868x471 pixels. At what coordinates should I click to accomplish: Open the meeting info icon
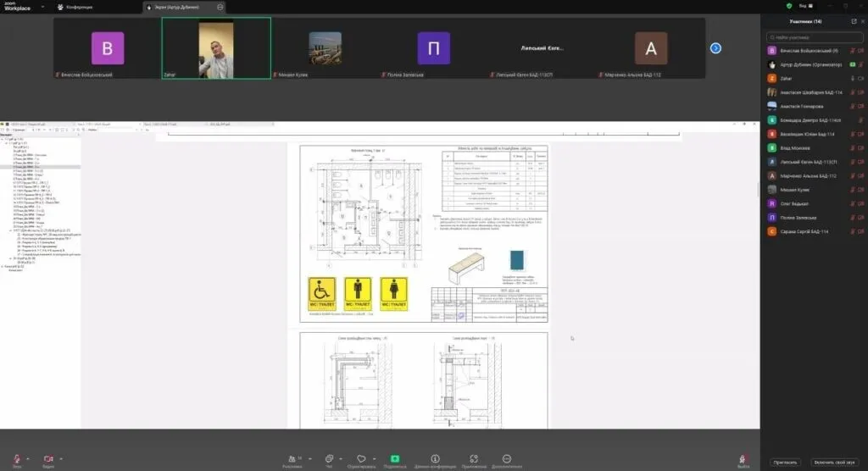click(435, 459)
